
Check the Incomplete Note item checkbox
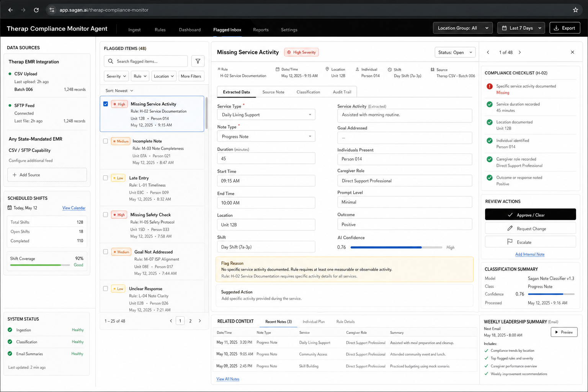[x=106, y=141]
